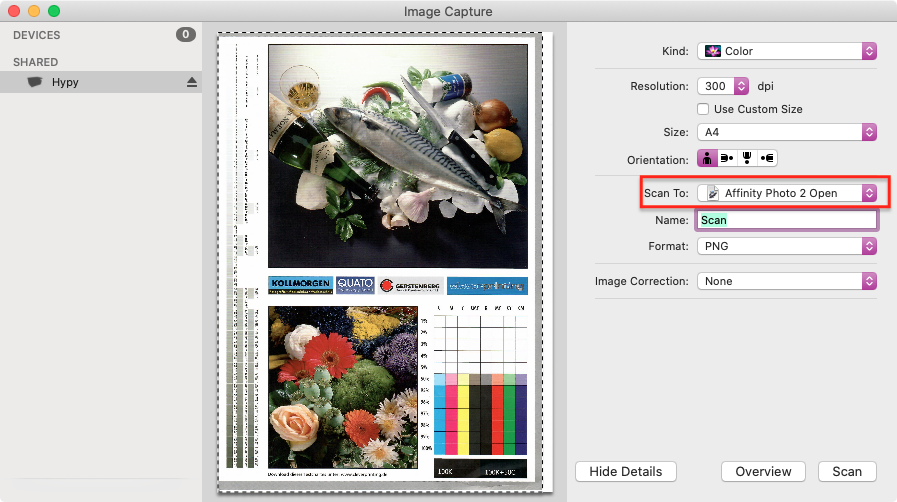Enable Use Custom Size checkbox
Viewport: 897px width, 502px height.
pos(703,109)
